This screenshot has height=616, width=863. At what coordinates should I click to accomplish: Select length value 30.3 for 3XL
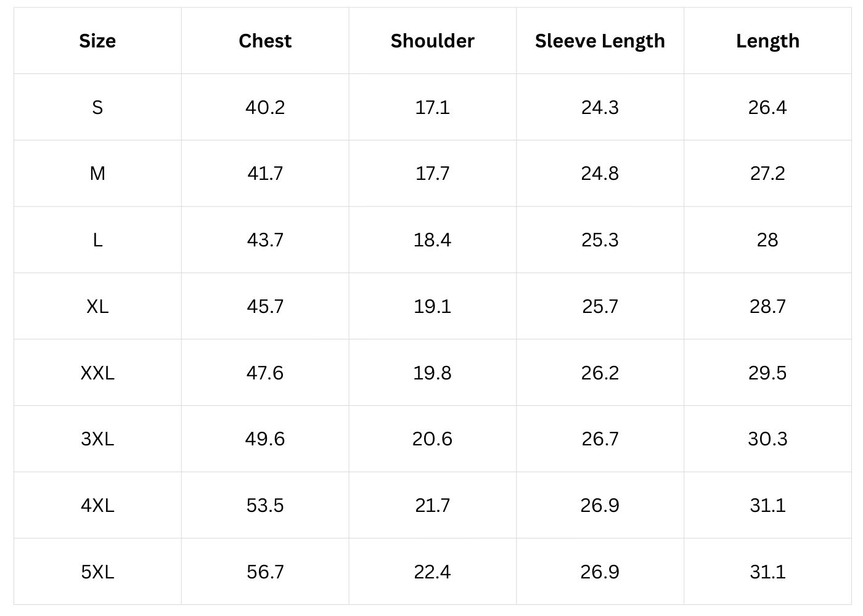click(x=767, y=439)
